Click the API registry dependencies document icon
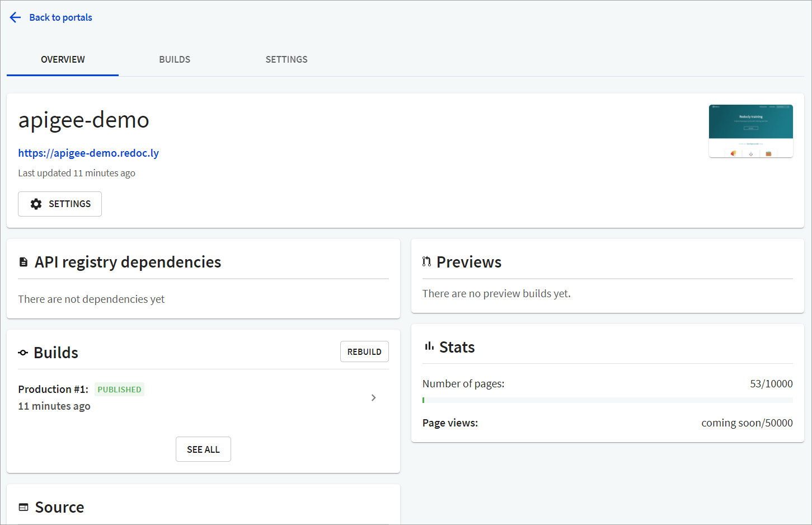Viewport: 812px width, 525px height. coord(24,262)
